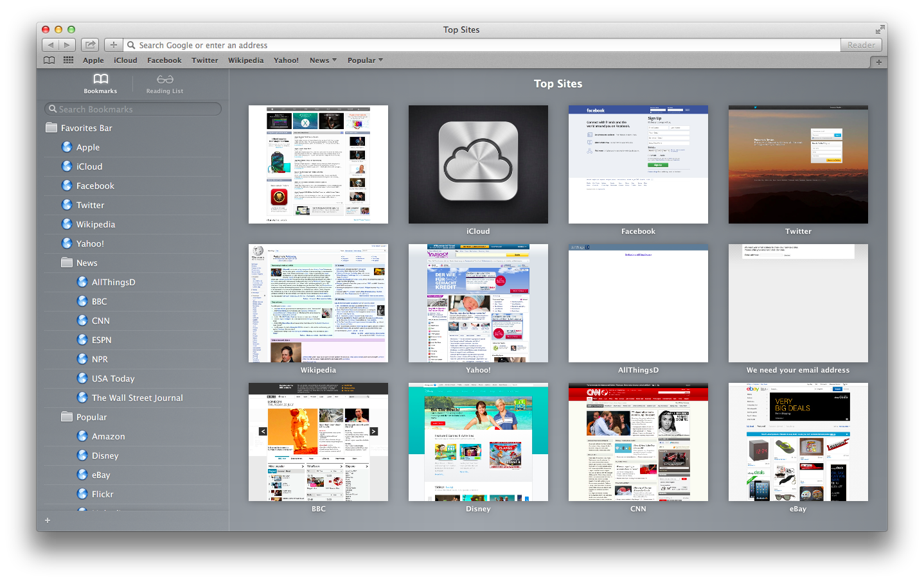The width and height of the screenshot is (924, 582).
Task: Enter full screen with the corner arrows
Action: (879, 30)
